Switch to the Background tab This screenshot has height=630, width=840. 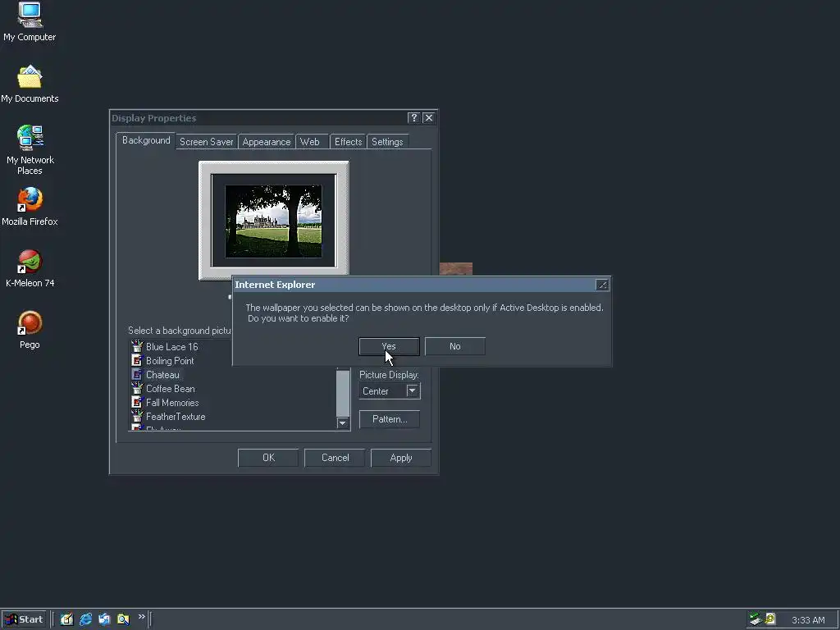(x=146, y=140)
